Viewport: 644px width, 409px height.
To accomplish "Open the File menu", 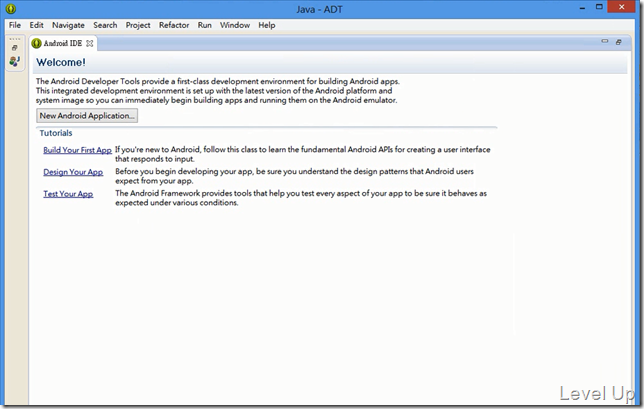I will 15,25.
